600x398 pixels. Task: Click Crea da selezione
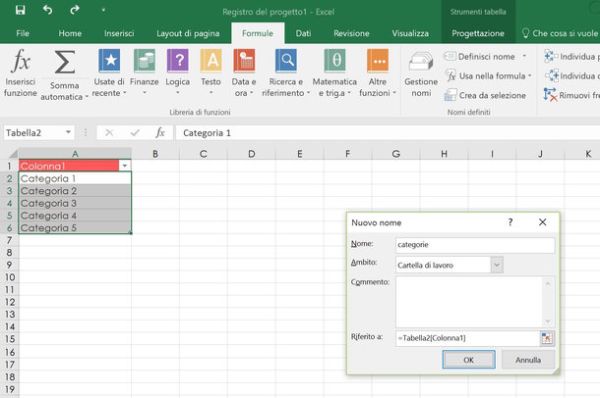485,95
